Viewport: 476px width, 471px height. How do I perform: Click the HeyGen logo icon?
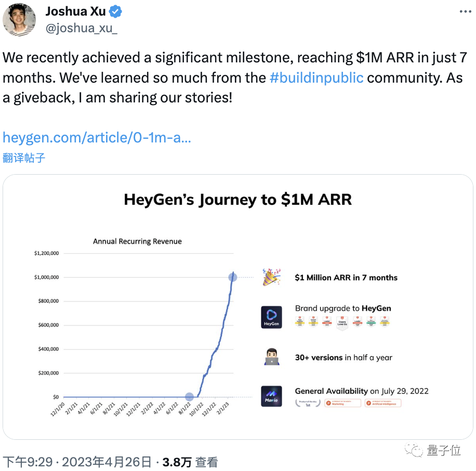click(x=271, y=317)
